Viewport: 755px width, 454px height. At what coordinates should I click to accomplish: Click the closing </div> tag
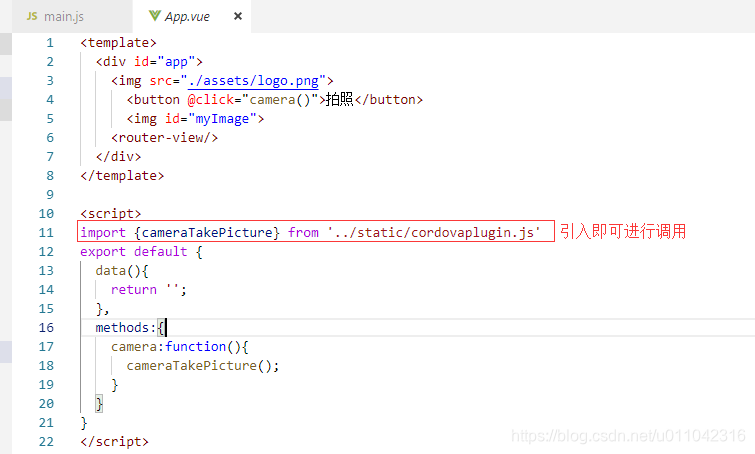pos(118,156)
